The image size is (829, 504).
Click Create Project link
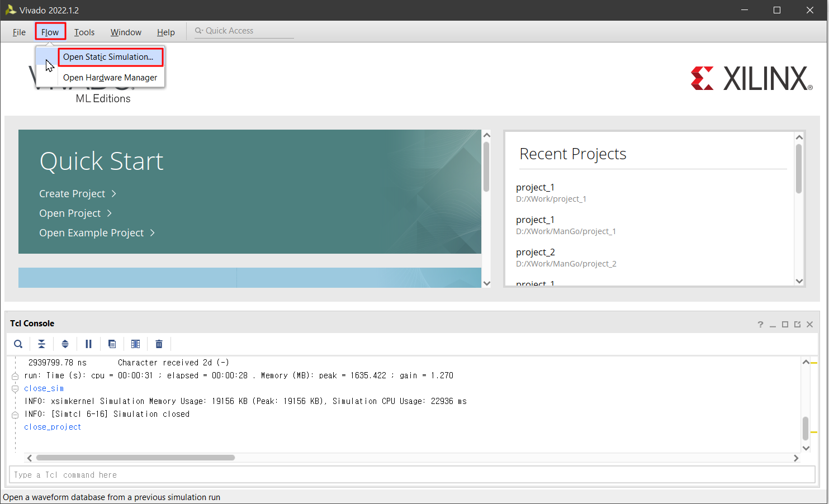click(x=72, y=194)
